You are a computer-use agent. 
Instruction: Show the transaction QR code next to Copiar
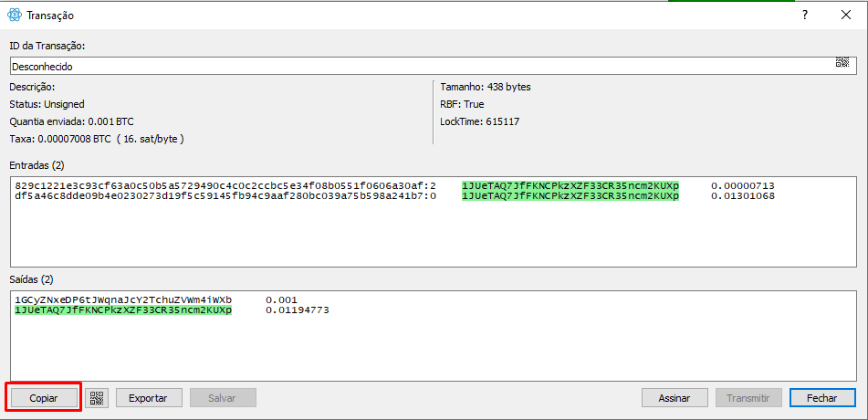coord(97,398)
